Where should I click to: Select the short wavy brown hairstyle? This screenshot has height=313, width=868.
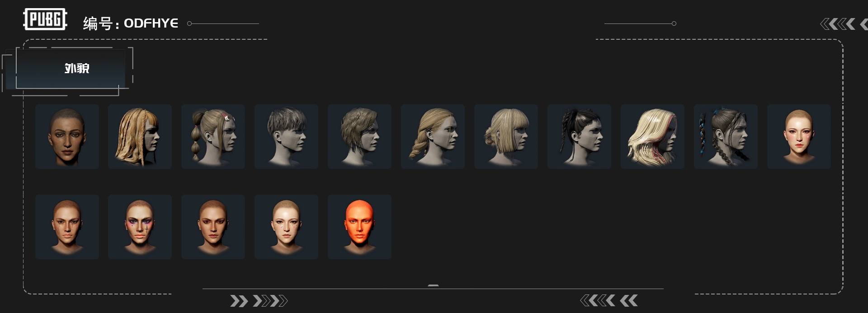click(x=359, y=136)
